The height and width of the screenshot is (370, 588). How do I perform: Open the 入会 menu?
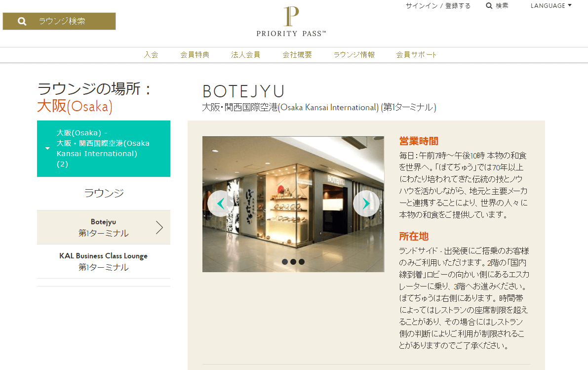coord(151,55)
